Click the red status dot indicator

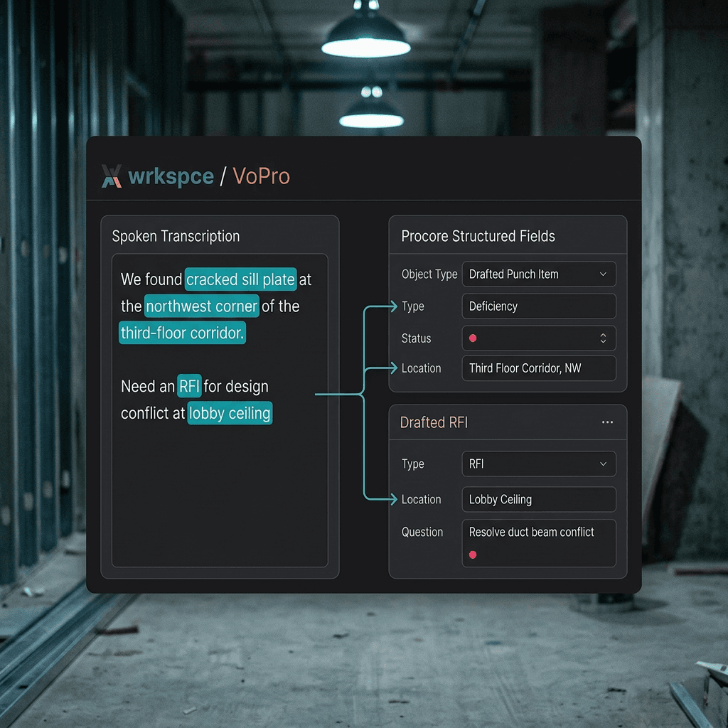(473, 338)
